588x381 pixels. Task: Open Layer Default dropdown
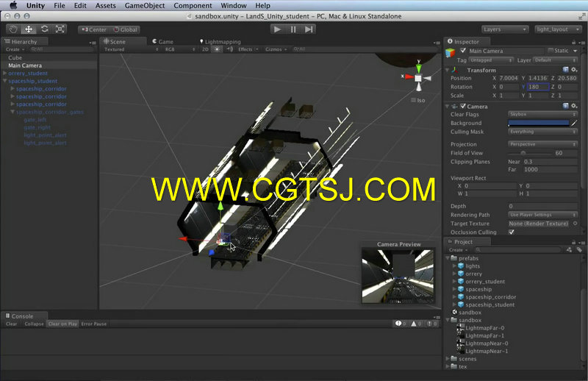(x=555, y=60)
